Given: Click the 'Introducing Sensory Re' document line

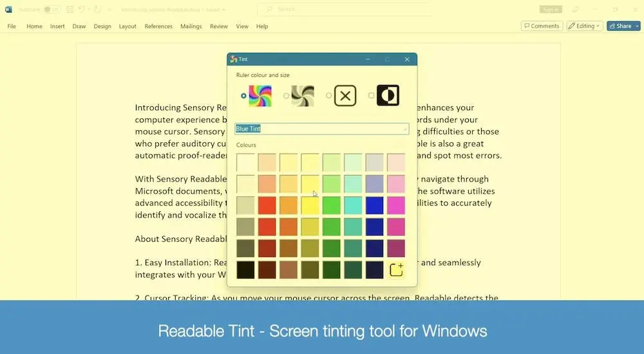Looking at the screenshot, I should pos(181,107).
